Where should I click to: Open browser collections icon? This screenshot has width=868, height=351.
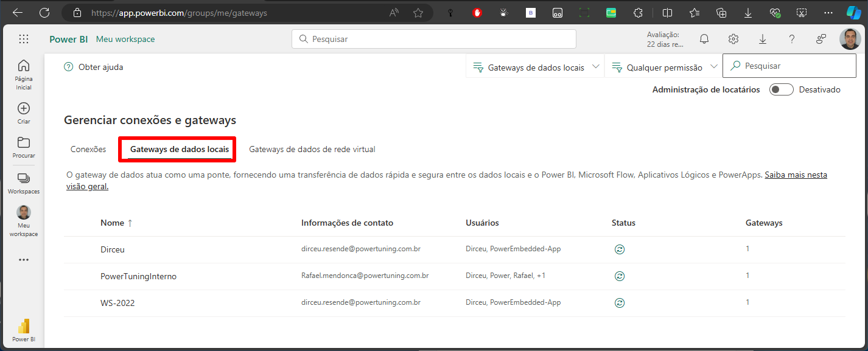(721, 13)
